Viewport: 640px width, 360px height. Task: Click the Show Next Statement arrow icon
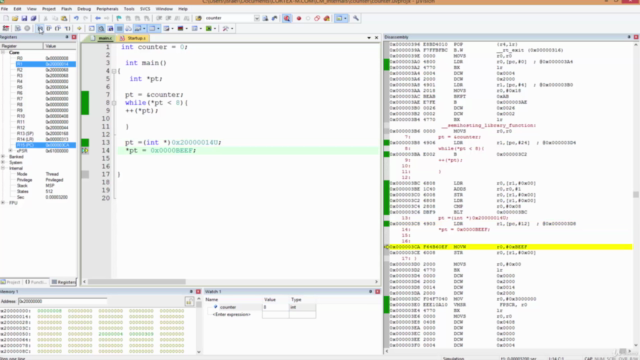point(79,29)
